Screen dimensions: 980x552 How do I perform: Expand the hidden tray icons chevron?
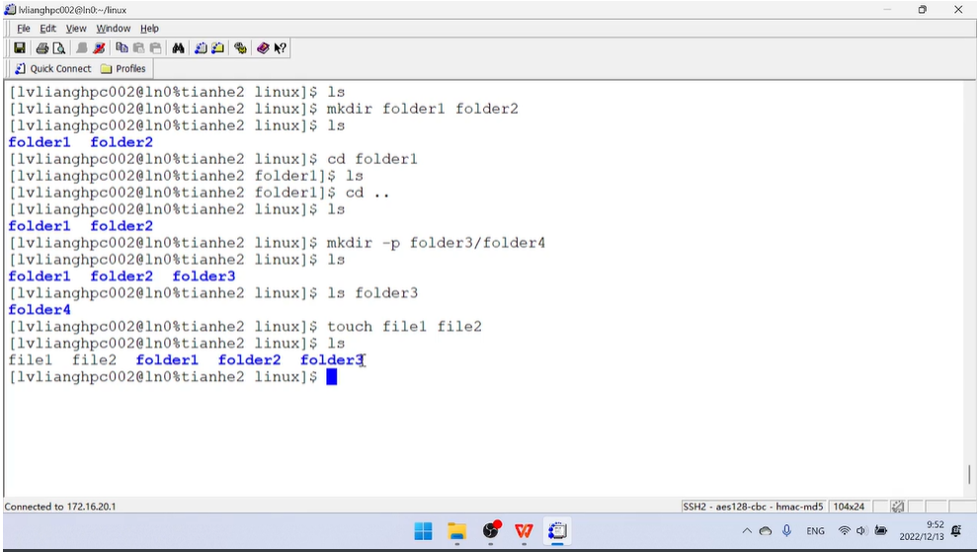[x=747, y=531]
